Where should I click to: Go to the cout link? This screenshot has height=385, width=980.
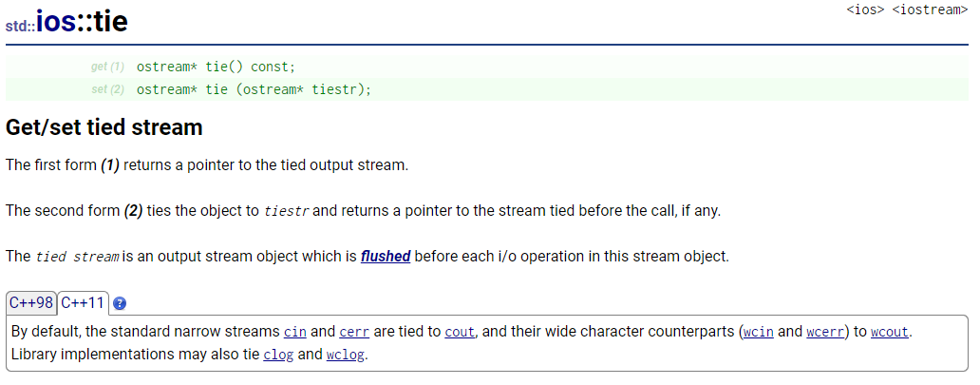tap(460, 333)
